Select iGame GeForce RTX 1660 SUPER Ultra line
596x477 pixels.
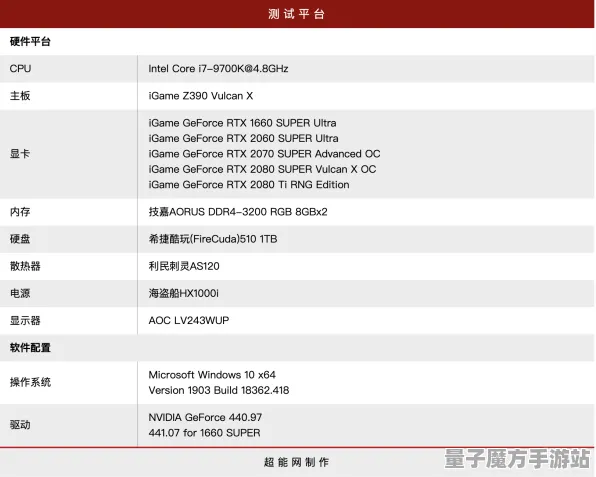click(243, 123)
